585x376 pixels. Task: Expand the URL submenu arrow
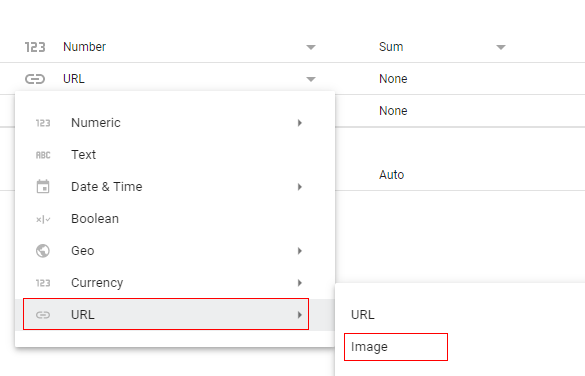300,315
